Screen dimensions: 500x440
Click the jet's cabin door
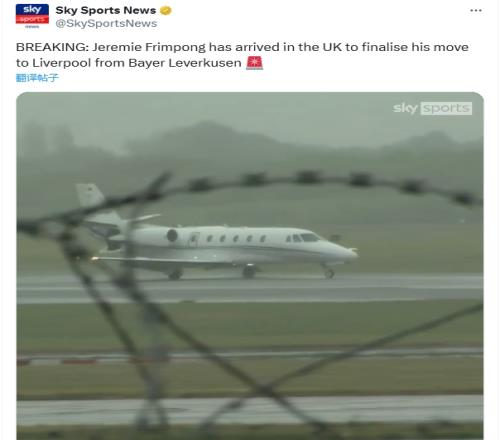194,239
